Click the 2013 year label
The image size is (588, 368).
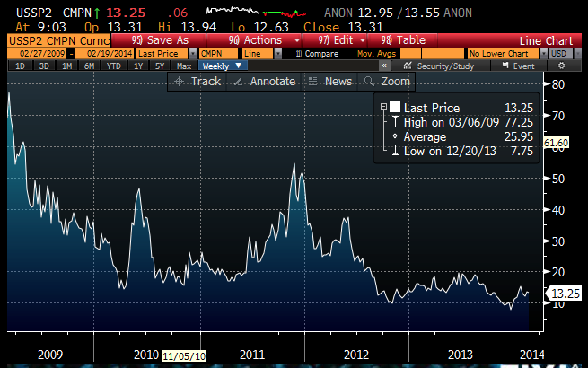click(x=461, y=355)
